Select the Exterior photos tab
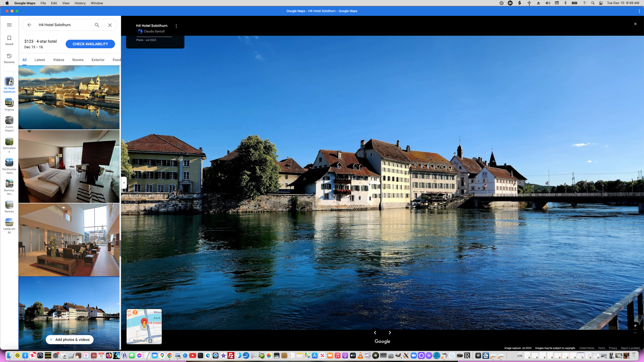 (98, 60)
